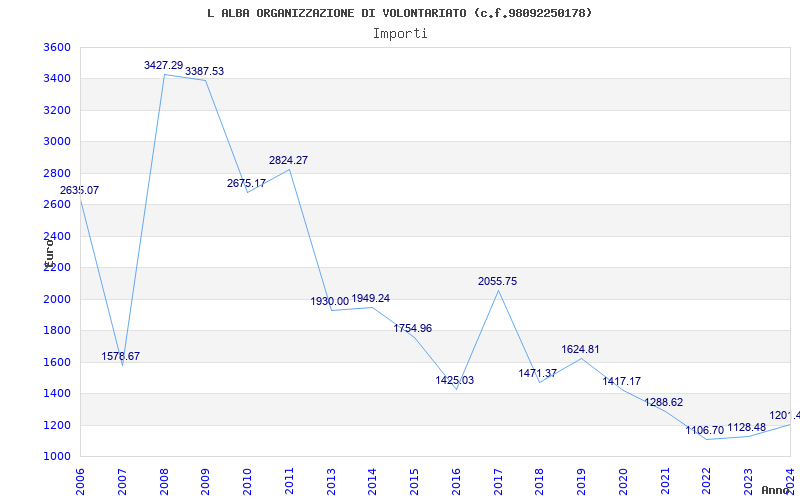Select the 1288.62 data label
The image size is (800, 500).
tap(663, 403)
